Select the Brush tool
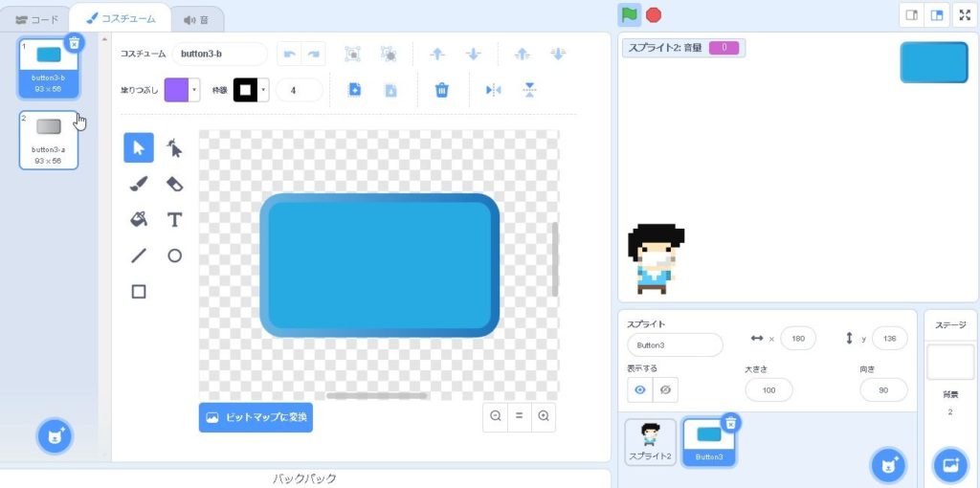 (139, 184)
